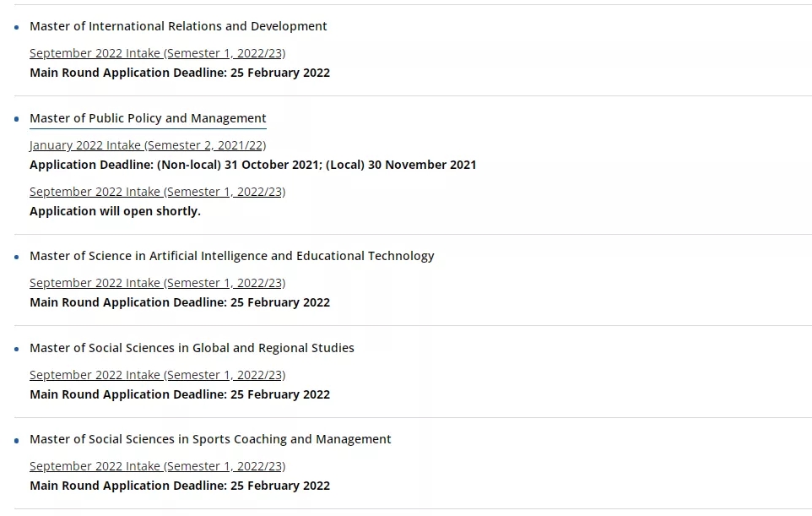Click September 2022 Intake under International Relations
812x516 pixels.
coord(157,53)
